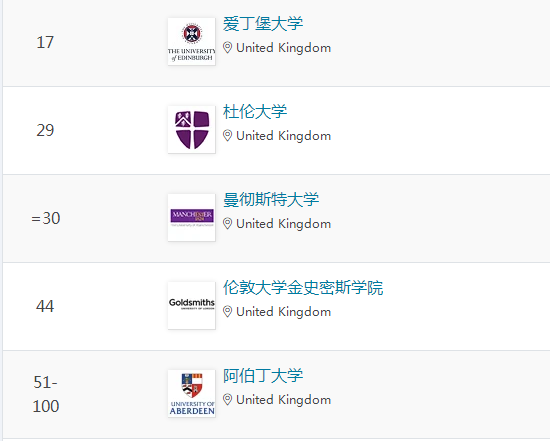Click United Kingdom text under 爱丁堡大学
Image resolution: width=550 pixels, height=441 pixels.
pyautogui.click(x=283, y=48)
